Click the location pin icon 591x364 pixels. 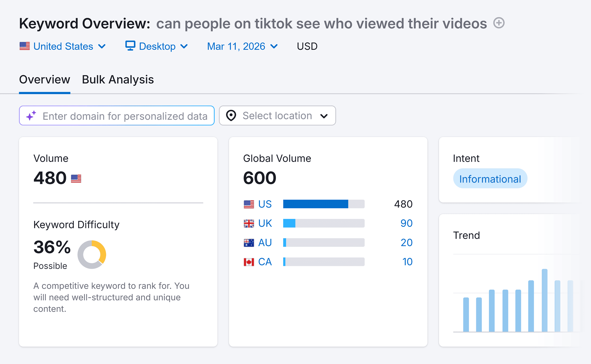coord(231,116)
